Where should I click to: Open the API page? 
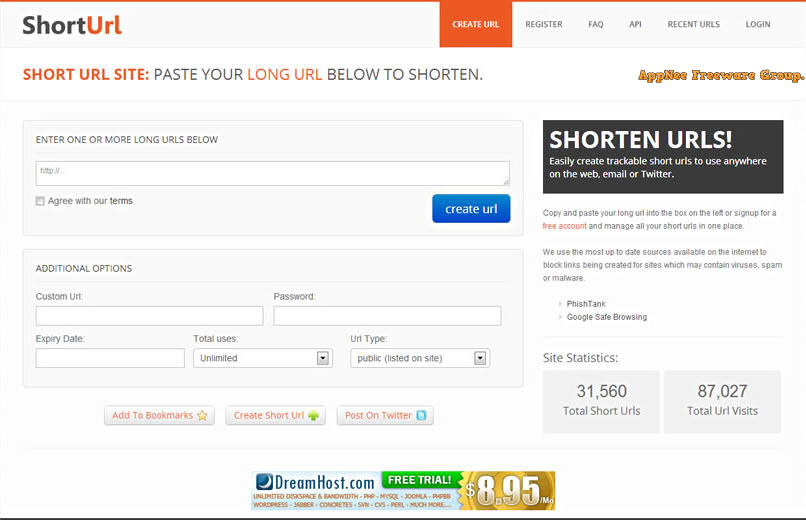point(635,24)
